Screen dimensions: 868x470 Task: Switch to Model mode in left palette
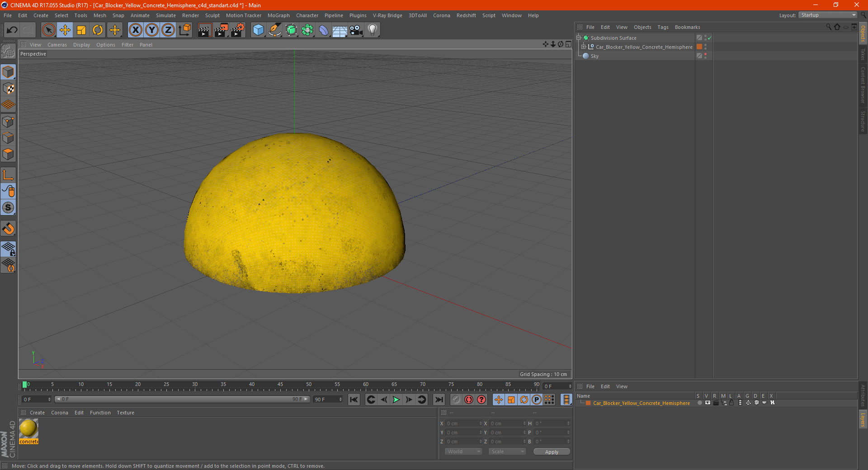[x=8, y=72]
